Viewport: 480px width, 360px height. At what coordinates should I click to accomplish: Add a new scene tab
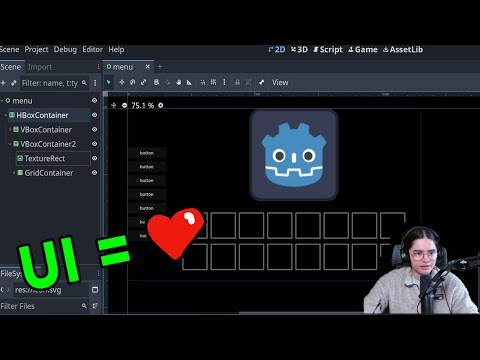click(160, 67)
